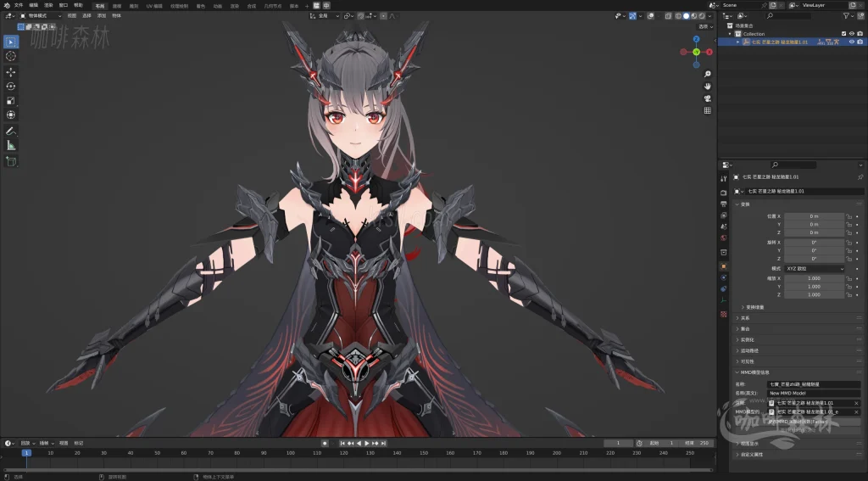Jump to the timeline start frame
The width and height of the screenshot is (868, 481).
pos(342,444)
